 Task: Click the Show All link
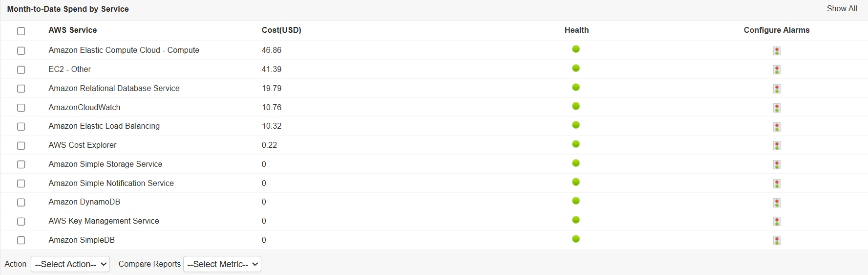point(842,9)
